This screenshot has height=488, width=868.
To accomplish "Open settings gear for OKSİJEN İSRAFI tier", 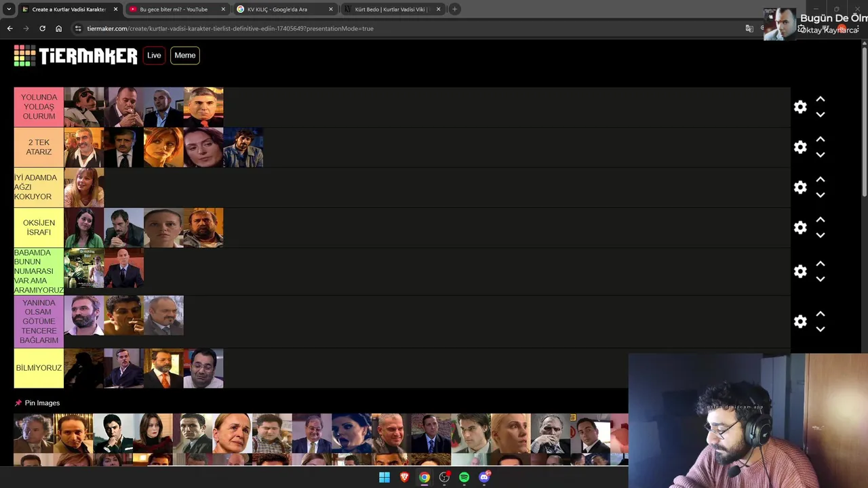I will [800, 227].
